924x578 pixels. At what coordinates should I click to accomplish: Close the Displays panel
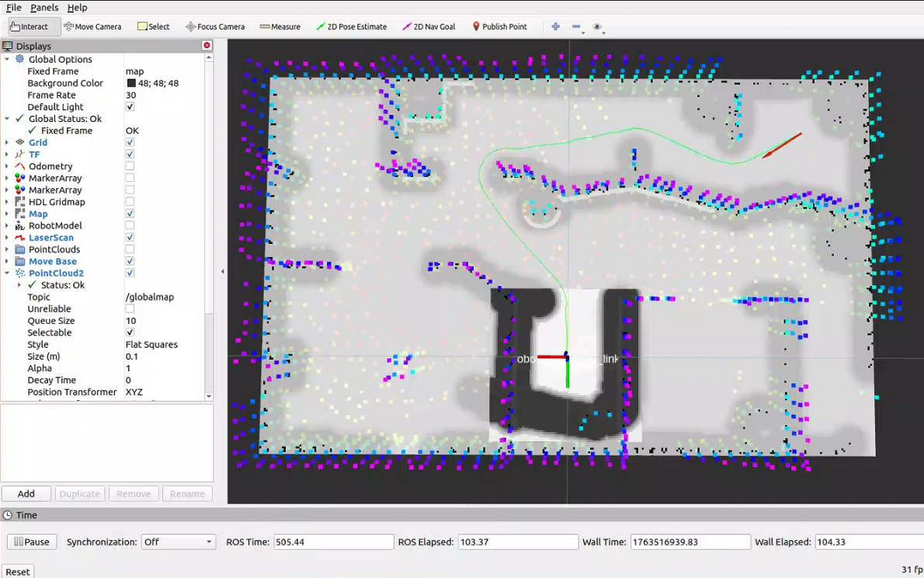coord(207,46)
